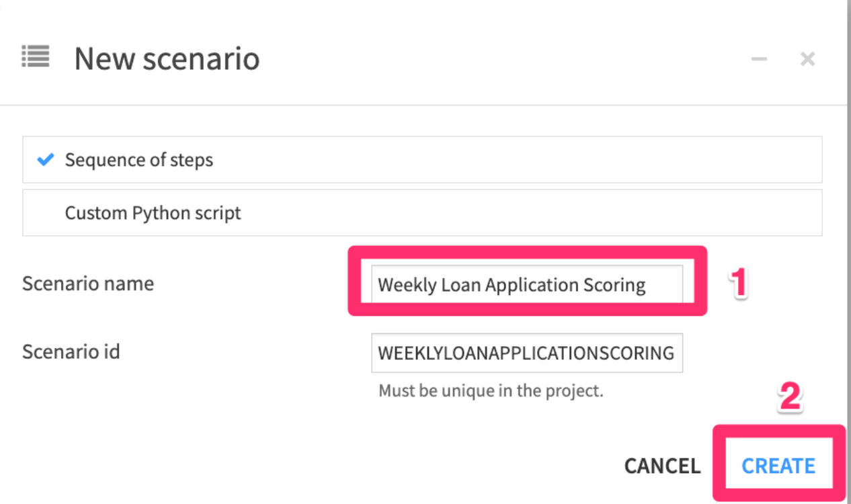Click the word 'Loan' in the scenario name
Image resolution: width=851 pixels, height=504 pixels.
point(460,285)
